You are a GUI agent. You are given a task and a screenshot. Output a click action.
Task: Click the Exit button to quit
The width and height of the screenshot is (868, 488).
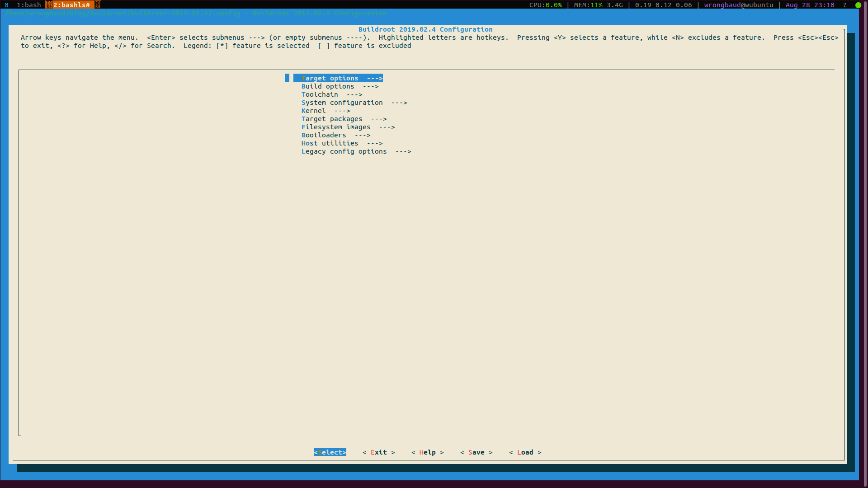pyautogui.click(x=378, y=452)
